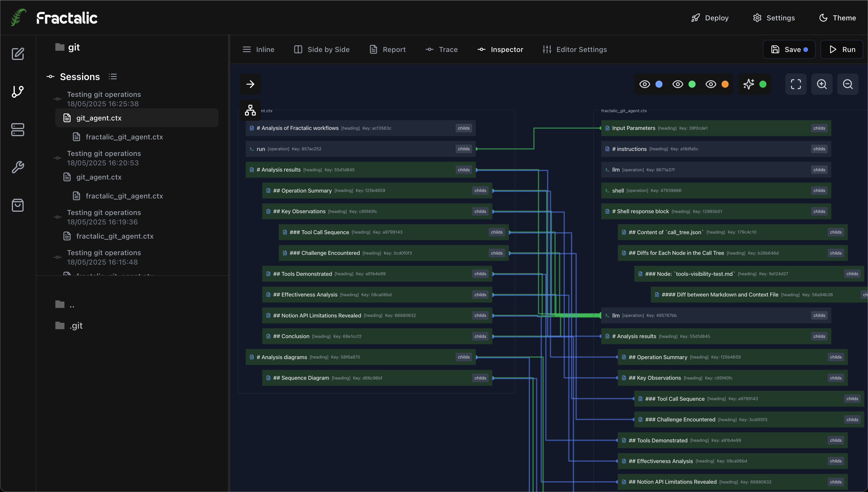The width and height of the screenshot is (868, 492).
Task: Collapse the session from 18/05/2025 16:25:38
Action: click(57, 99)
